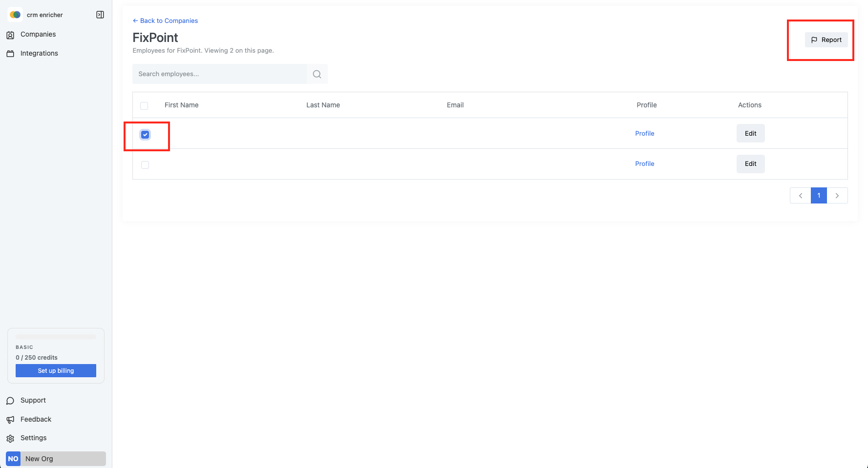Follow the Back to Companies link

[x=165, y=20]
